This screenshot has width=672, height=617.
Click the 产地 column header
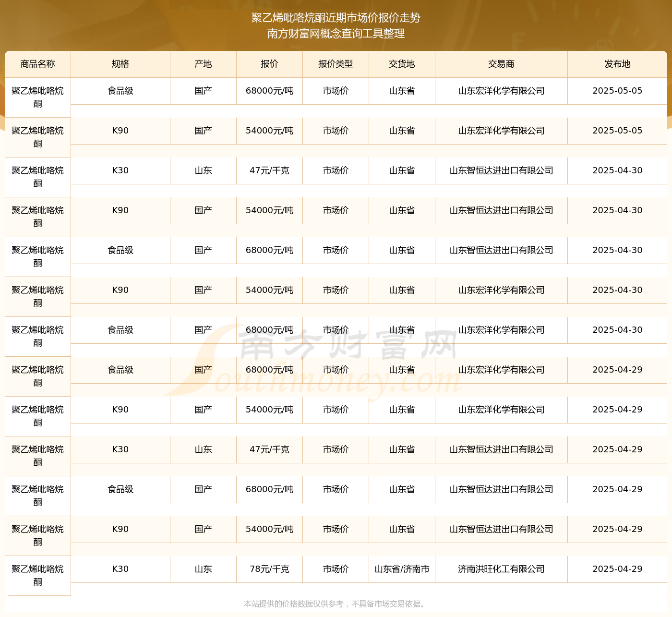(203, 64)
